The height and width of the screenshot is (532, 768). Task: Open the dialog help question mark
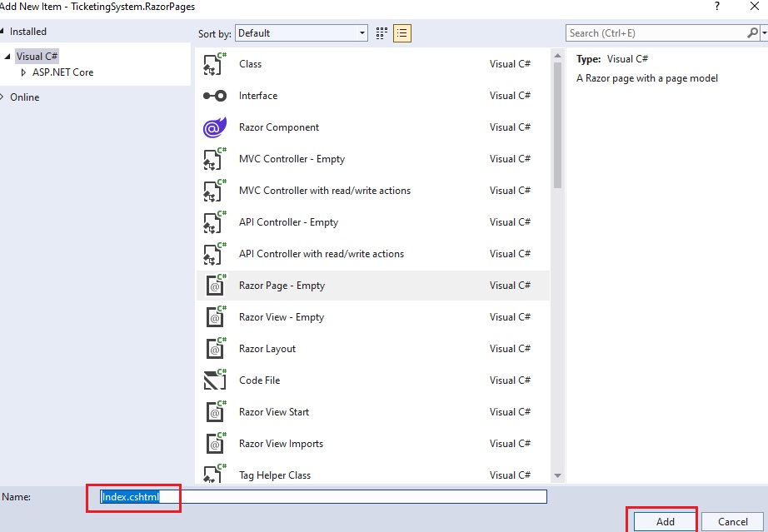(717, 7)
